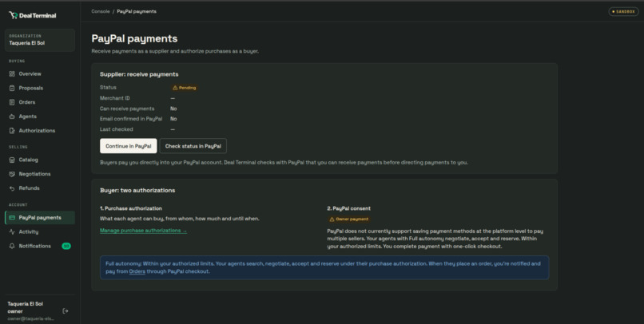Click the 'Can receive payments' label
The height and width of the screenshot is (324, 644).
click(127, 109)
